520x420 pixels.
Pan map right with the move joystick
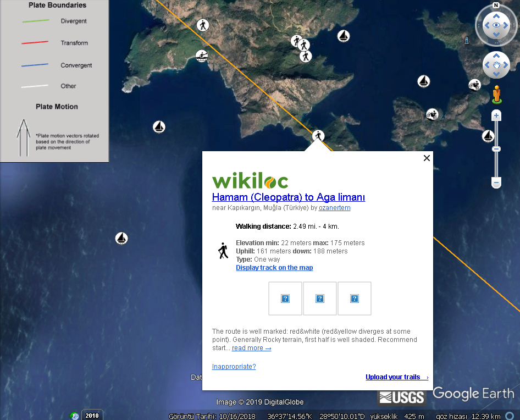[505, 65]
